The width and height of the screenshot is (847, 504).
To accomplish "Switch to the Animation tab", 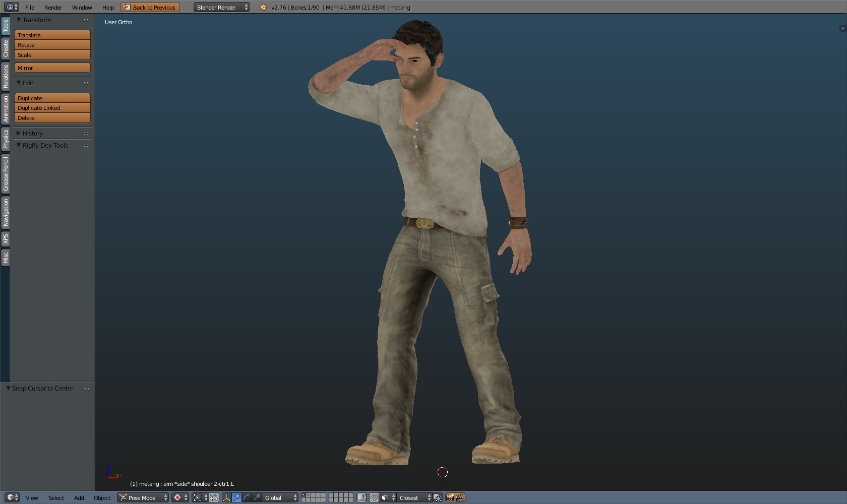I will point(6,109).
